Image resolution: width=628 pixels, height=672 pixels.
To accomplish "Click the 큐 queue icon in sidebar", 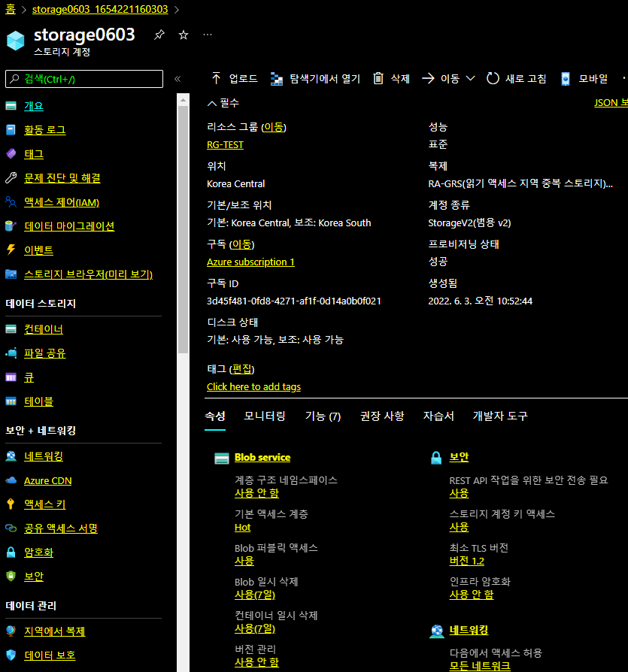I will pyautogui.click(x=11, y=377).
